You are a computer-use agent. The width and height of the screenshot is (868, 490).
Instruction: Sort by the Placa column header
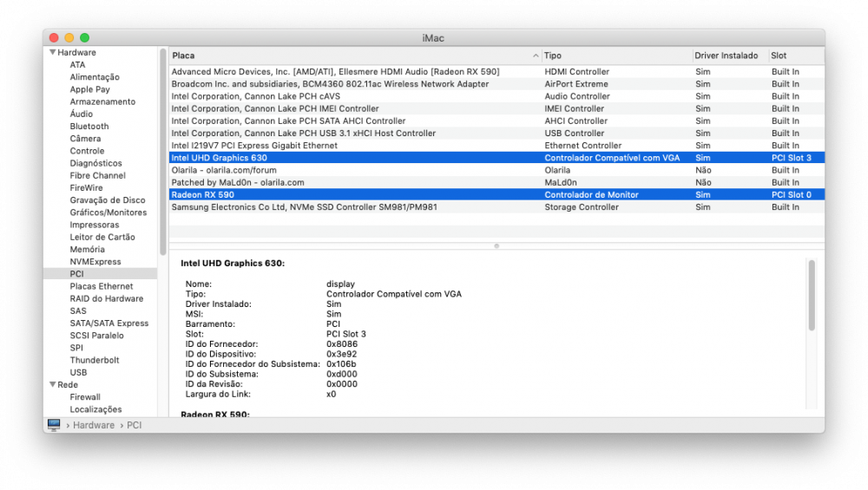pyautogui.click(x=355, y=56)
